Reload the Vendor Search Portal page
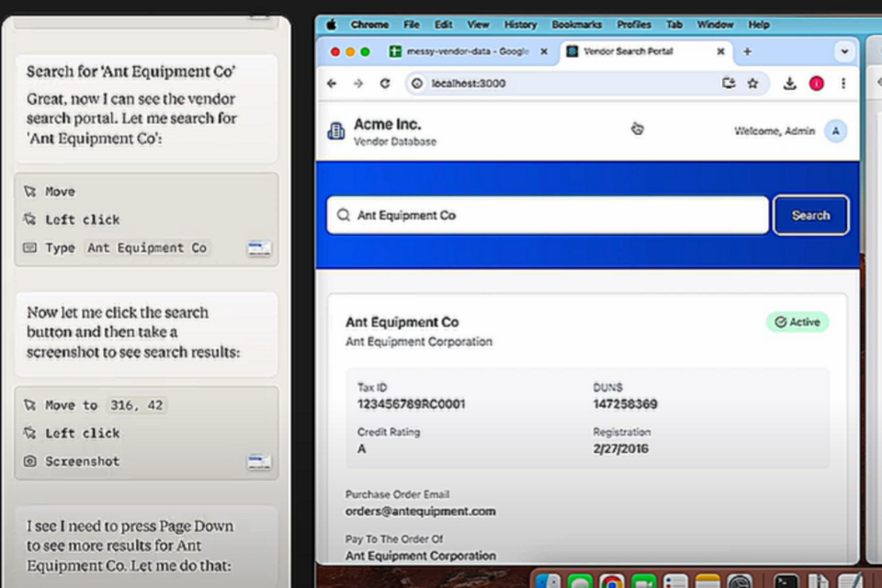Viewport: 882px width, 588px height. click(x=384, y=84)
